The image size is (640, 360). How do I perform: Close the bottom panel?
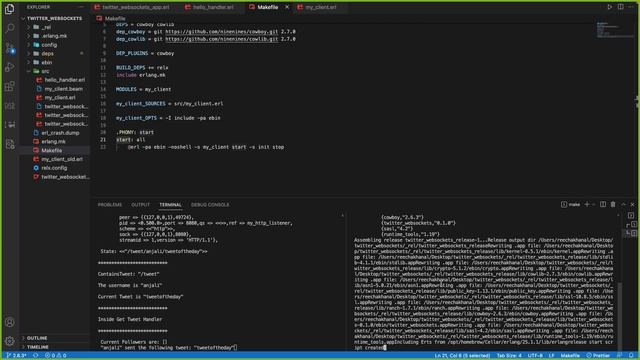[x=633, y=204]
